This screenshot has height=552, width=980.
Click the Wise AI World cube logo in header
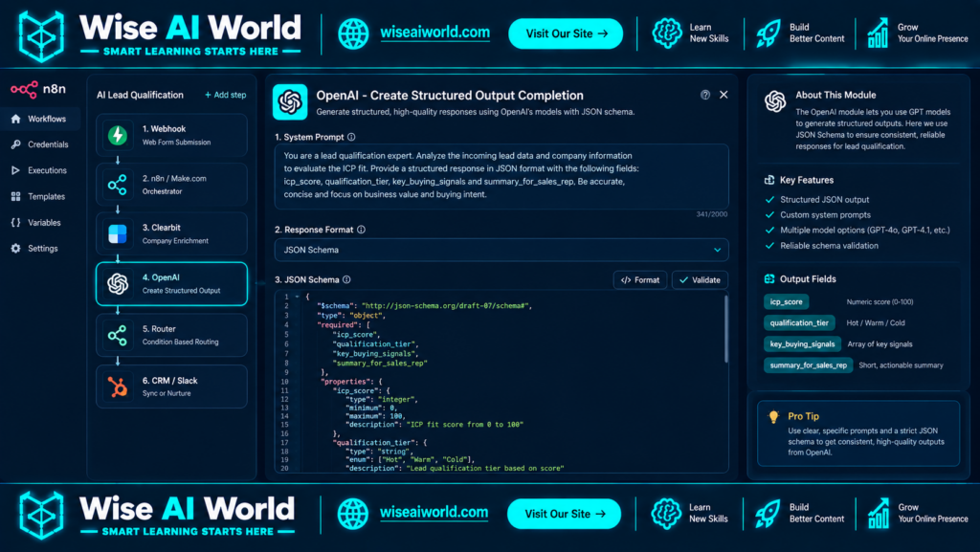click(41, 35)
